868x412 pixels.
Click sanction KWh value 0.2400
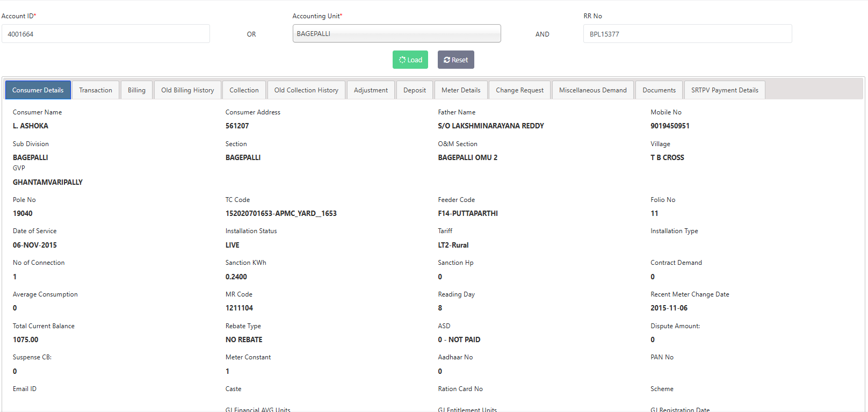[x=236, y=277]
